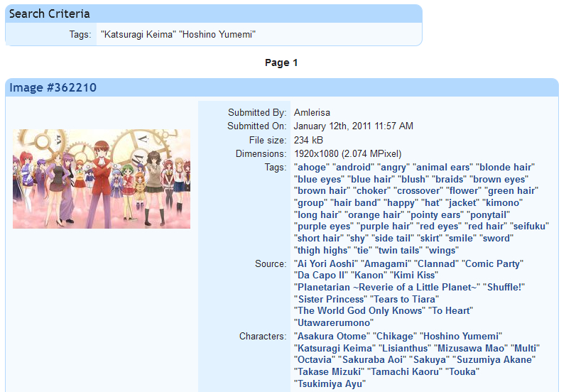Click the "purple eyes" tag
The width and height of the screenshot is (571, 392).
point(324,226)
